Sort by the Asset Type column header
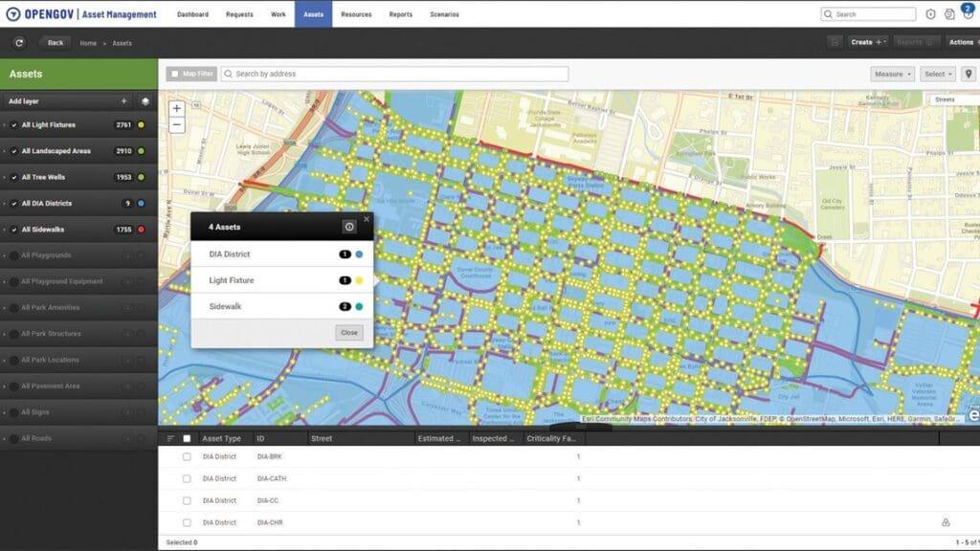 pyautogui.click(x=221, y=438)
